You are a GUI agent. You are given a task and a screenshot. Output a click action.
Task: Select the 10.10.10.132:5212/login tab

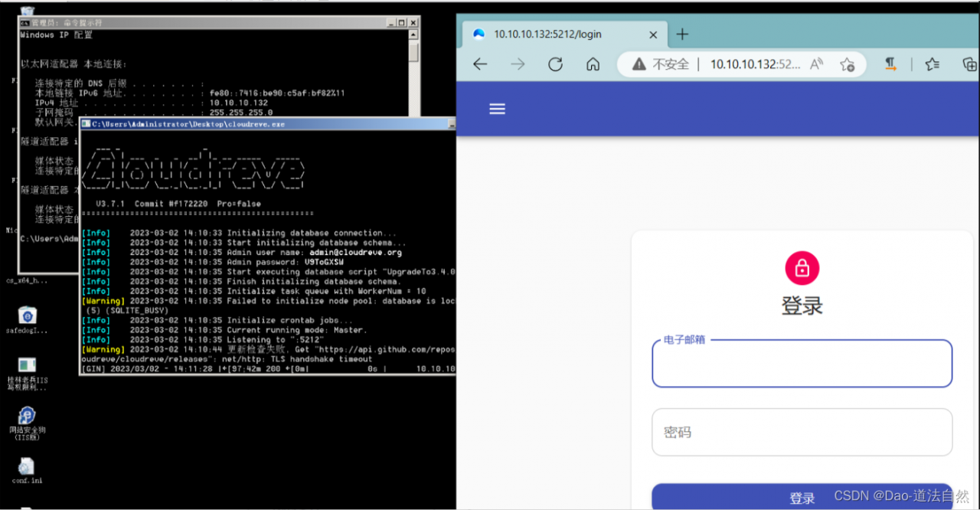[x=547, y=34]
